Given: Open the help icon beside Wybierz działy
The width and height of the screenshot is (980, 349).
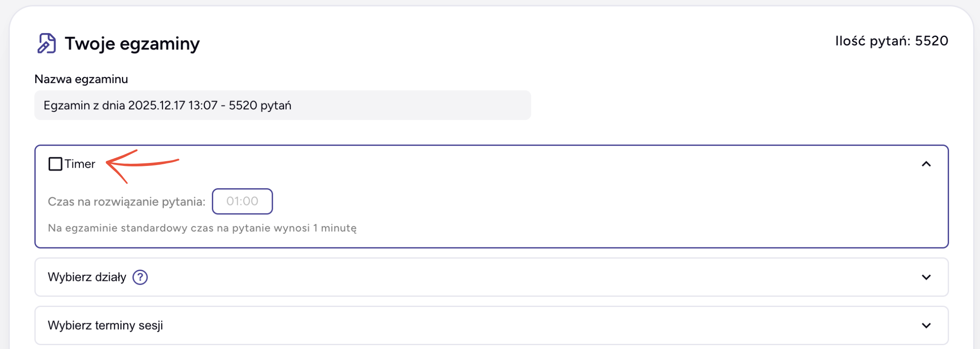Looking at the screenshot, I should [140, 277].
